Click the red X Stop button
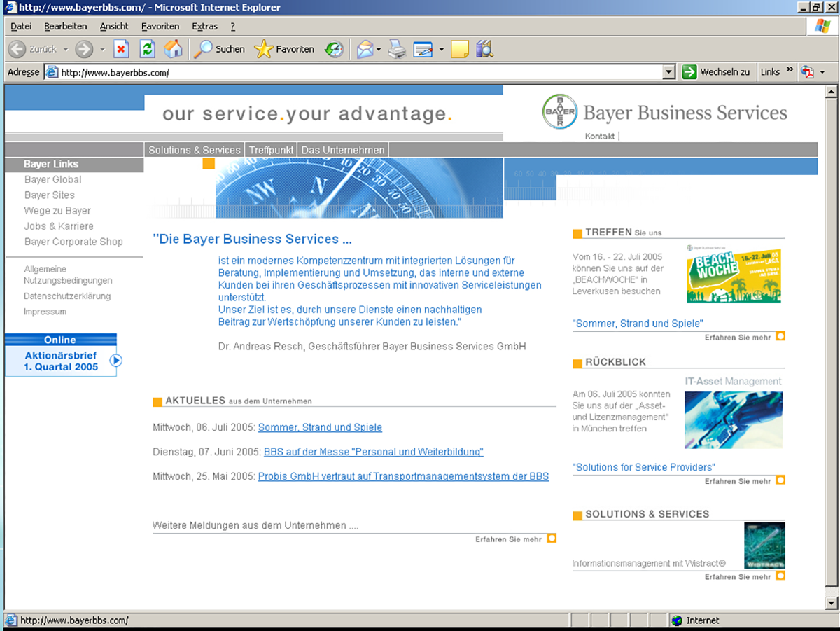The width and height of the screenshot is (840, 631). click(x=121, y=49)
